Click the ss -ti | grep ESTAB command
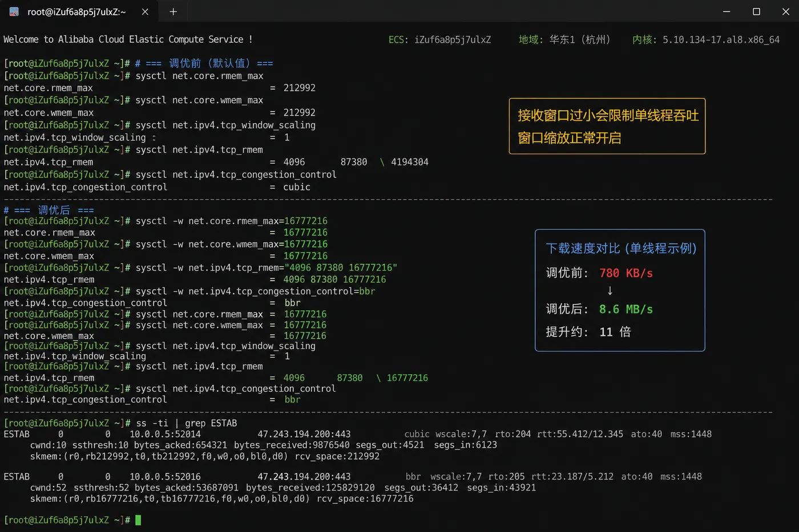Screen dimensions: 799x532 tap(186, 423)
